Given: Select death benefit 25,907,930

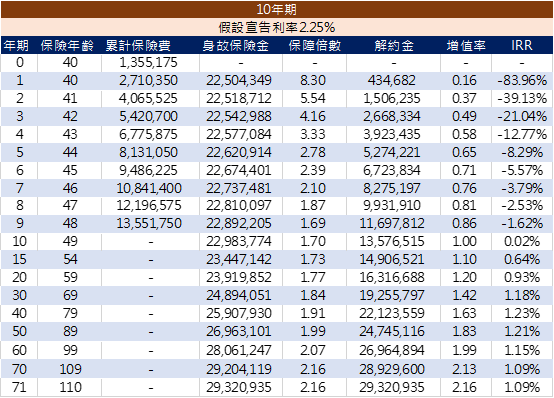Looking at the screenshot, I should click(239, 314).
